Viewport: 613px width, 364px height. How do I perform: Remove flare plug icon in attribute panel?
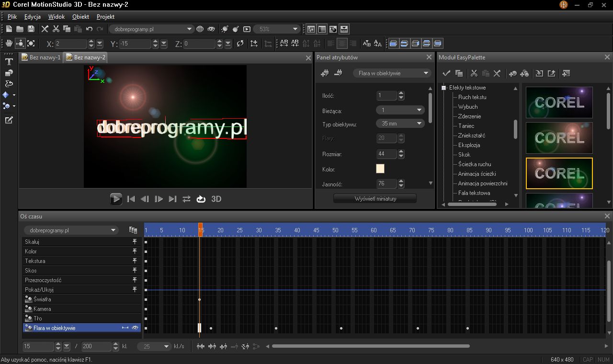tap(338, 73)
